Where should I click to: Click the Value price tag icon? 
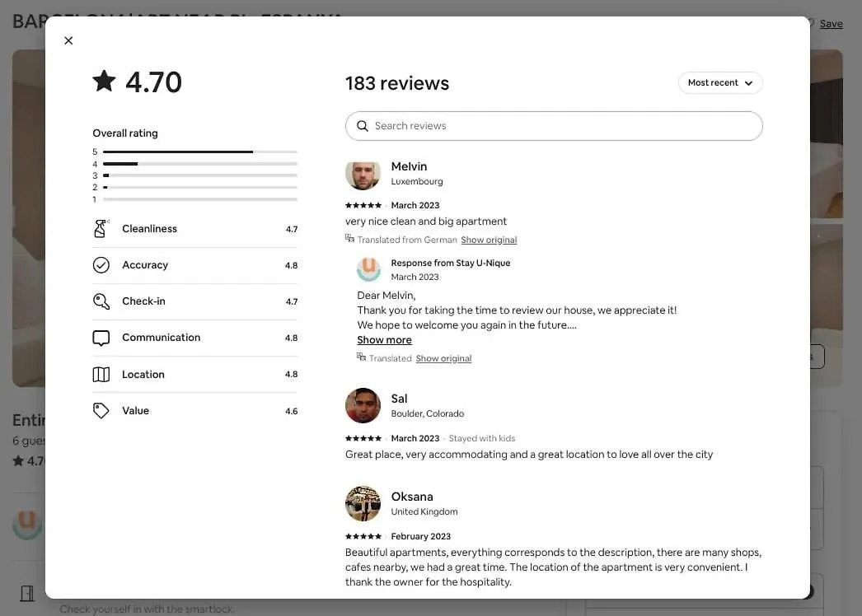click(101, 410)
